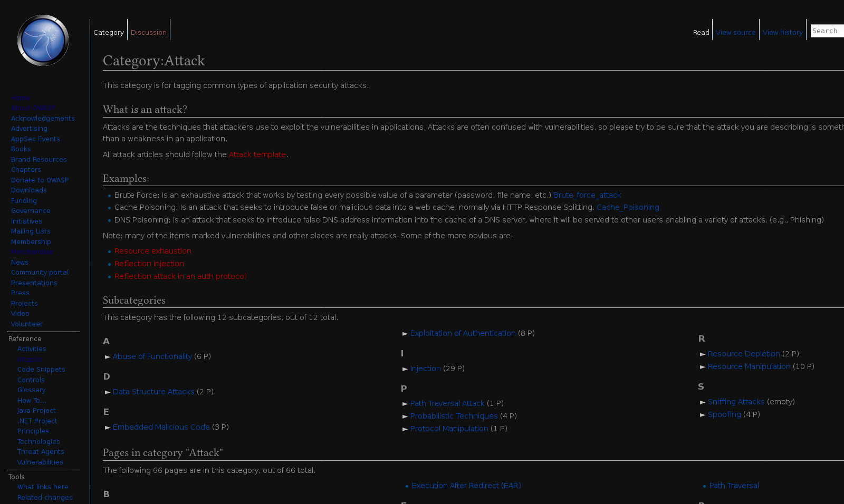Expand Exploitation of Authentication arrow
This screenshot has width=844, height=504.
click(405, 334)
